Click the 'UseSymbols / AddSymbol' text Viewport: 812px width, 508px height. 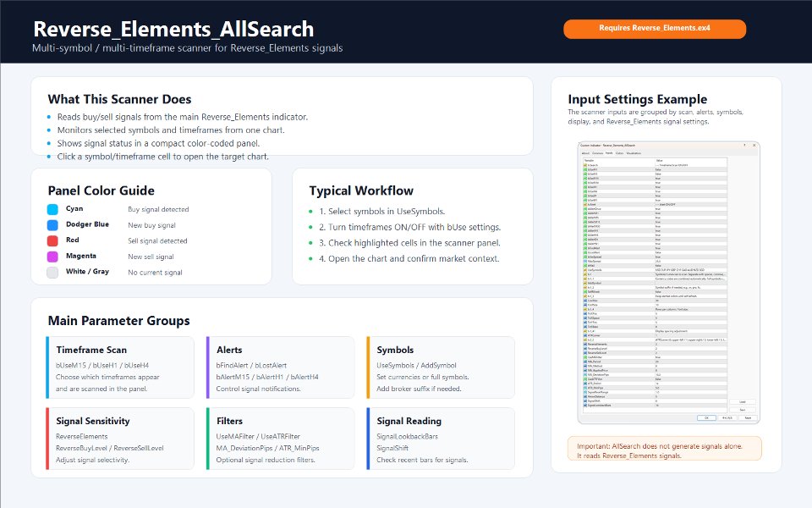click(416, 366)
